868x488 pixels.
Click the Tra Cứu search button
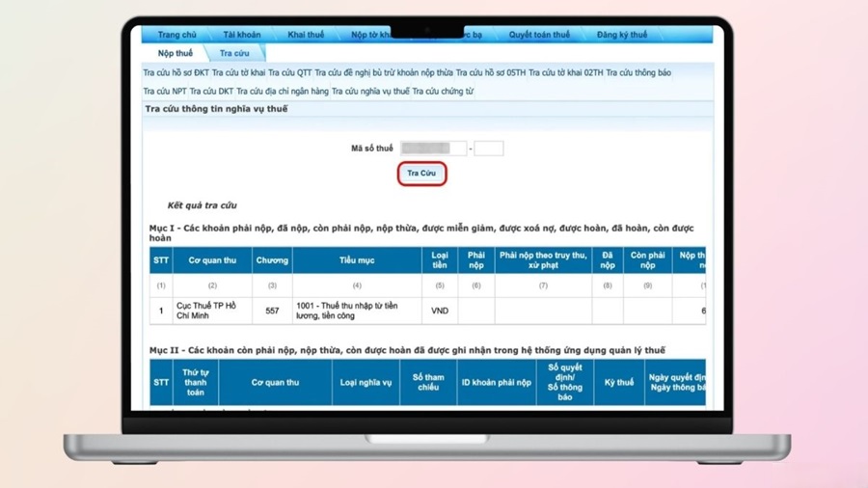tap(421, 174)
